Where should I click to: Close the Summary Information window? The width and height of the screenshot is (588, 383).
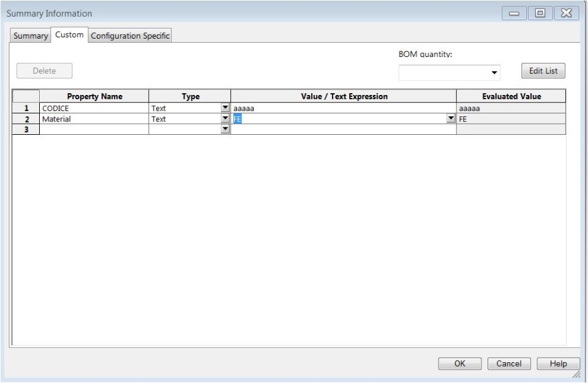tap(566, 13)
